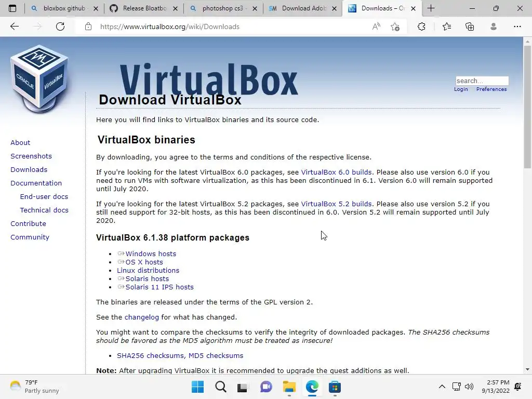Open the Screenshots sidebar link
The height and width of the screenshot is (399, 532).
pos(31,156)
